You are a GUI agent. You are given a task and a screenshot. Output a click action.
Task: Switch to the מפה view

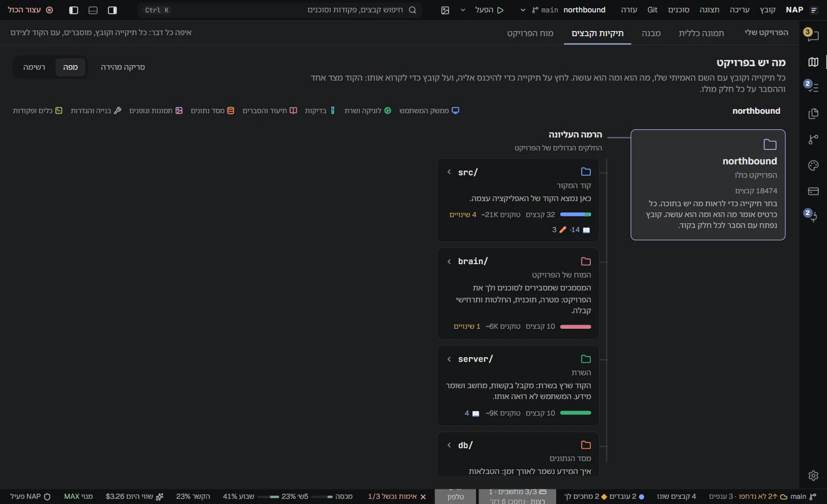(70, 67)
